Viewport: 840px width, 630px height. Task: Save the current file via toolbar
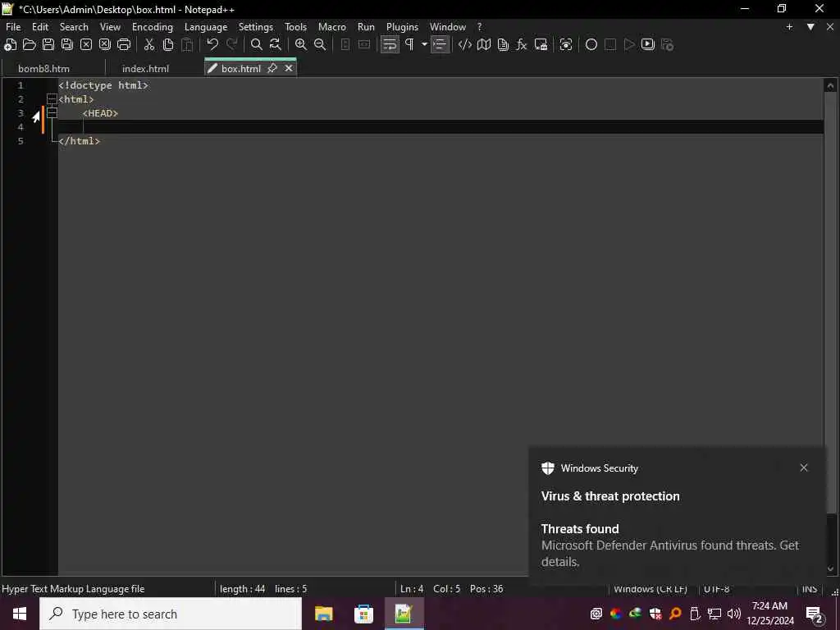[48, 45]
